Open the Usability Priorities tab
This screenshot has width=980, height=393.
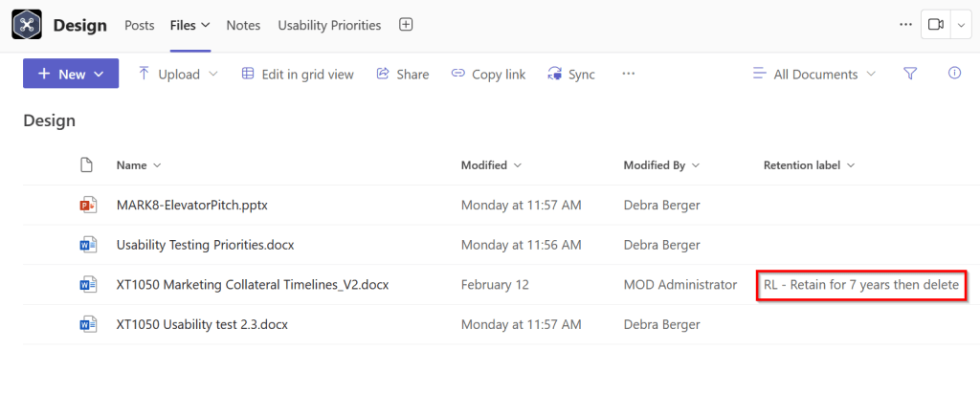[329, 25]
